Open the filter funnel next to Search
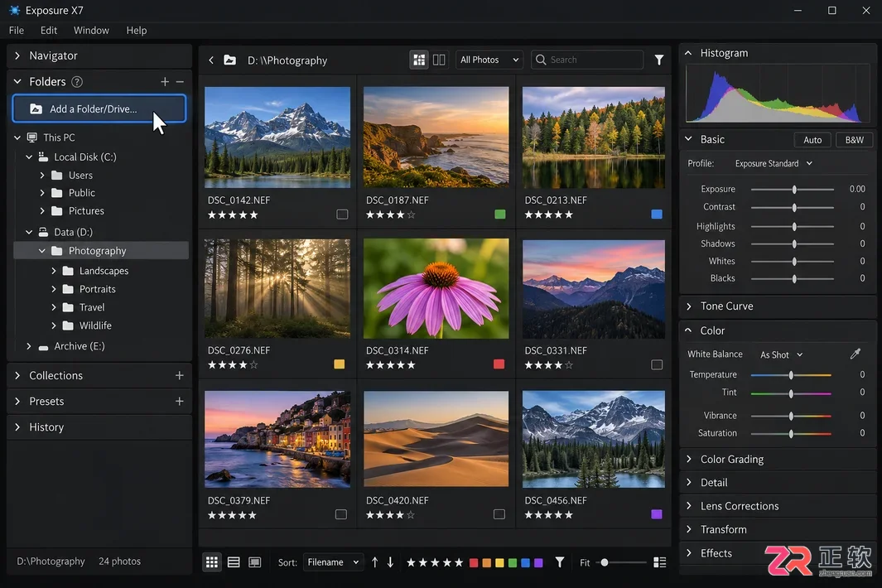This screenshot has width=882, height=588. point(658,60)
